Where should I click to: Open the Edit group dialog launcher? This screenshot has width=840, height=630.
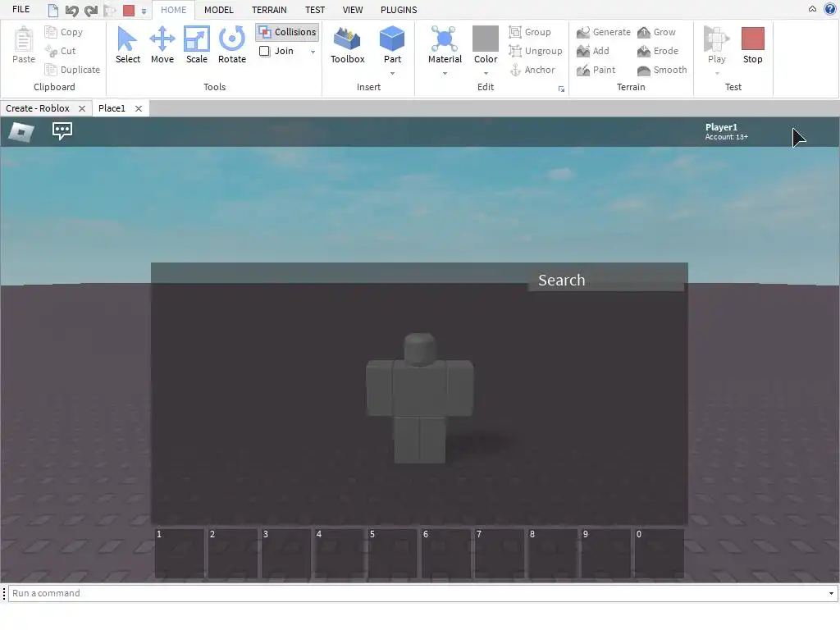pos(561,89)
